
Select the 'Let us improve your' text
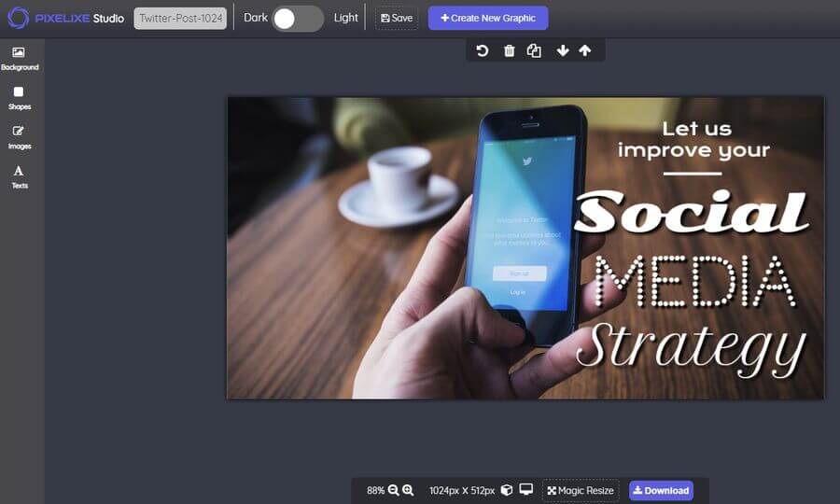(x=693, y=139)
